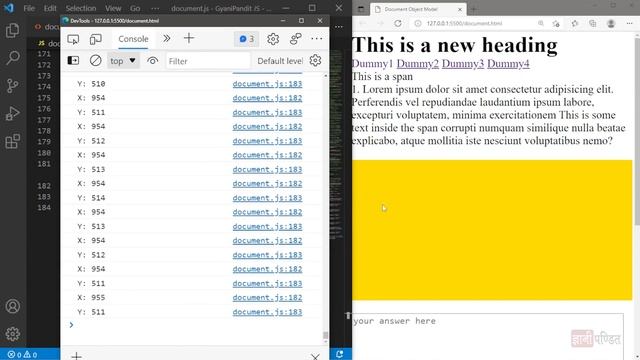Click the Dummy3 link on page
Image resolution: width=640 pixels, height=360 pixels.
[x=463, y=64]
